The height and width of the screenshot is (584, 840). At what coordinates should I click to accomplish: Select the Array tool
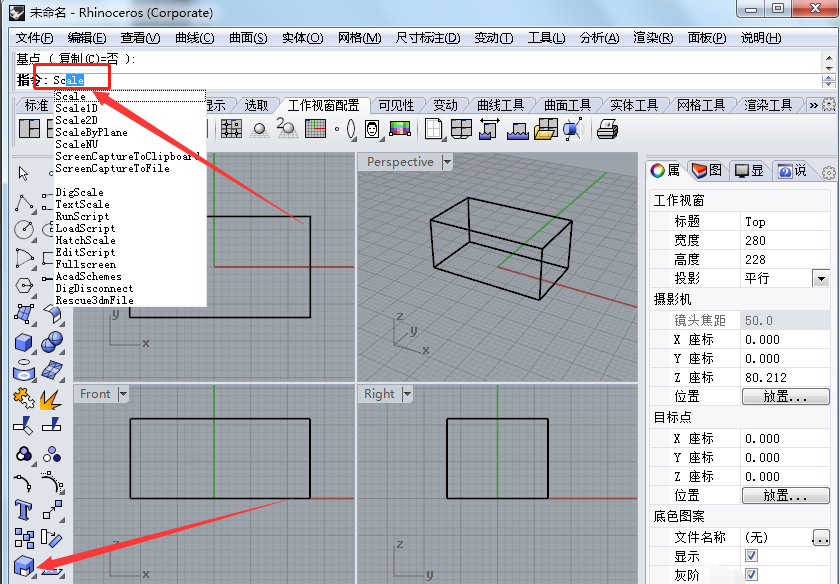pyautogui.click(x=24, y=538)
